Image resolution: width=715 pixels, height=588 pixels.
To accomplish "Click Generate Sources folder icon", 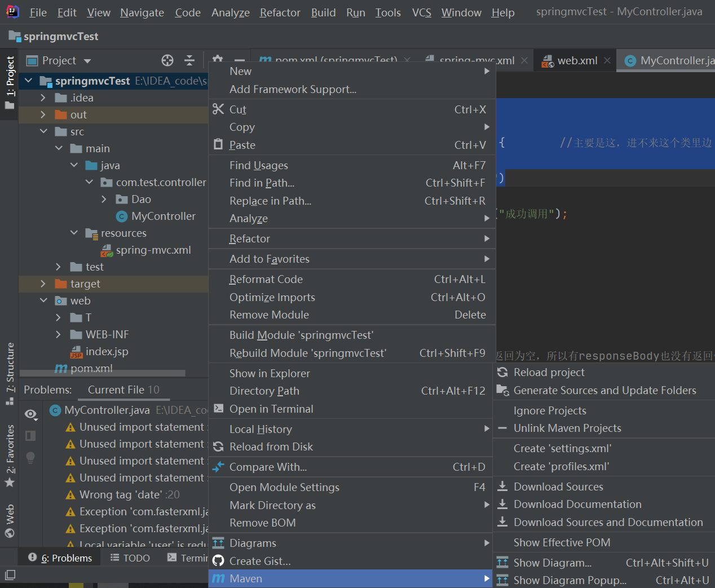I will 502,390.
